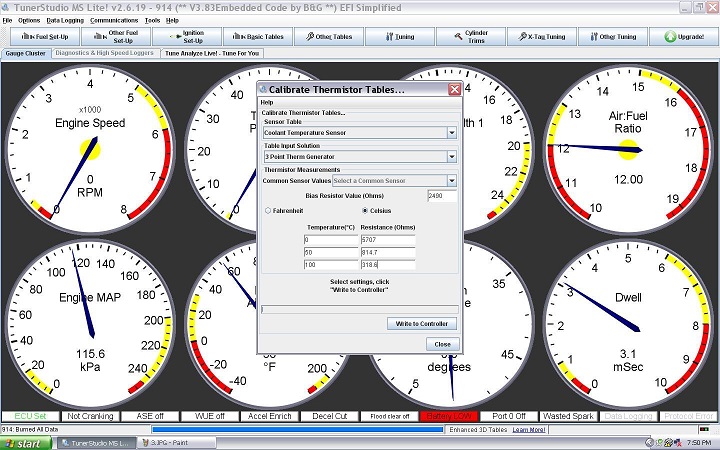Switch to the TunerStudio MS taskbar item
Viewport: 720px width, 450px height.
click(96, 443)
